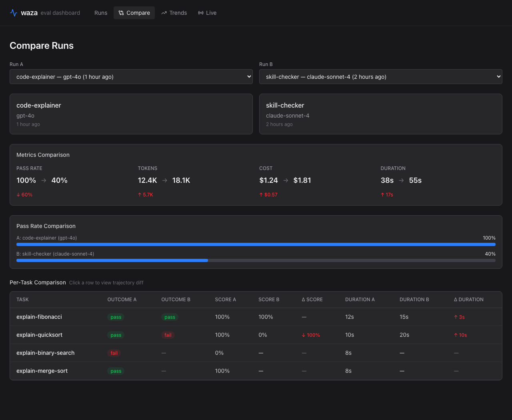Click the fail badge for explain-binary-search
Image resolution: width=512 pixels, height=420 pixels.
[x=114, y=353]
